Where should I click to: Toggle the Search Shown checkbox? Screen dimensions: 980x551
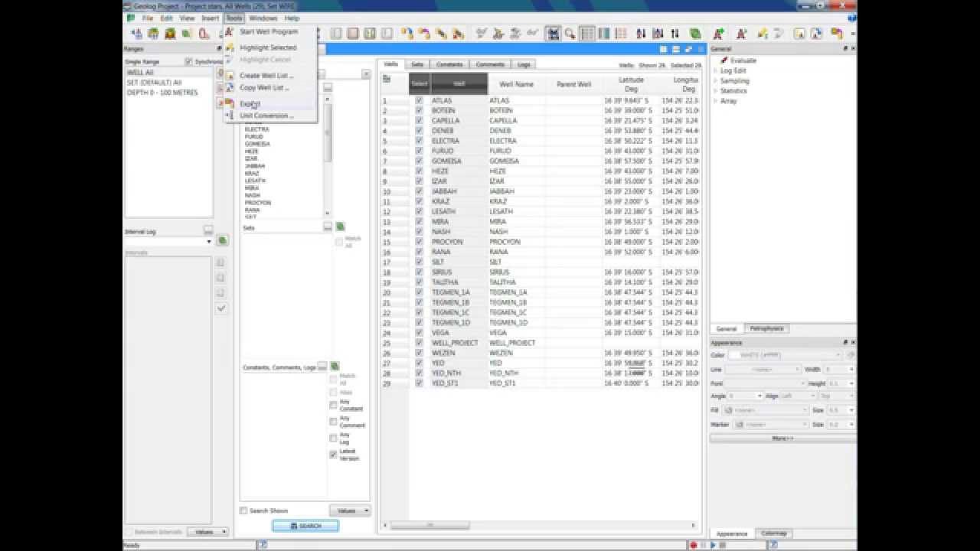tap(243, 510)
